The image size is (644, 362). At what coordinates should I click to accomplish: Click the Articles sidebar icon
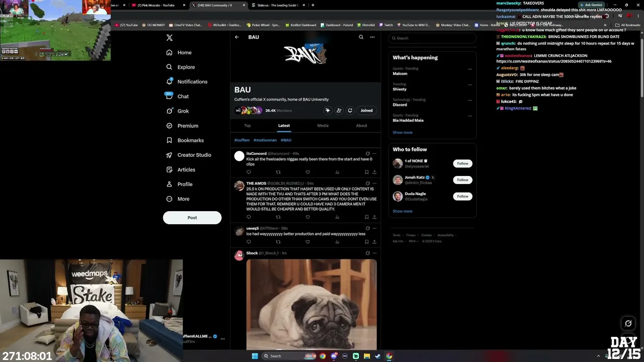coord(169,169)
